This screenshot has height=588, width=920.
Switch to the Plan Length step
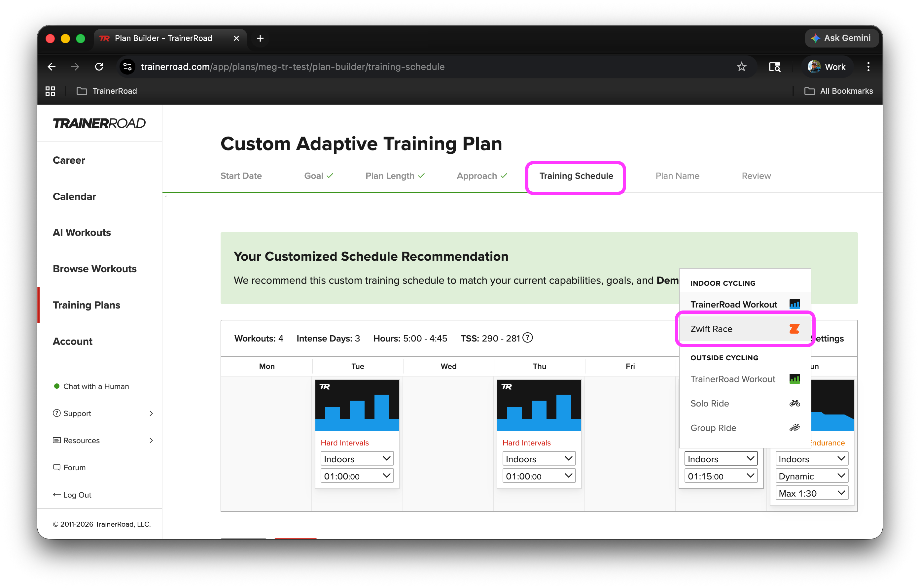point(395,176)
